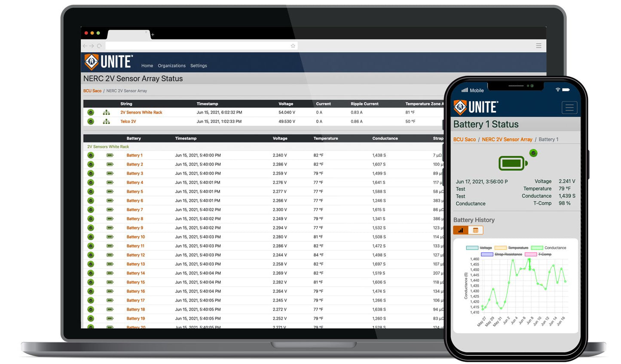Open the hamburger menu on the mobile app
Screen dimensions: 621x364
pos(569,107)
